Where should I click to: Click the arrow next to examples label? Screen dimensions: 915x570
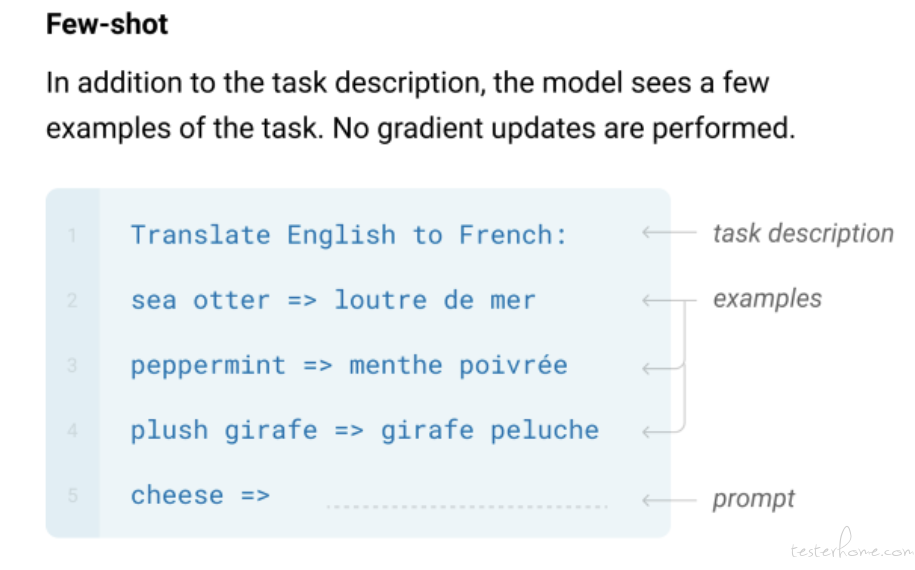669,300
